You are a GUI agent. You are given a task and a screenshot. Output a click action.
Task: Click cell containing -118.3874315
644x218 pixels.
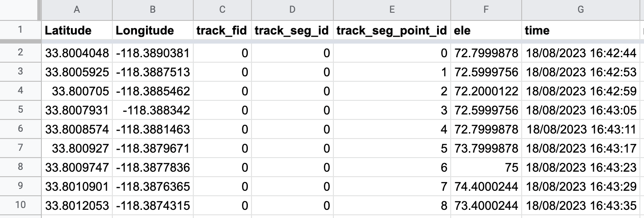coord(153,206)
